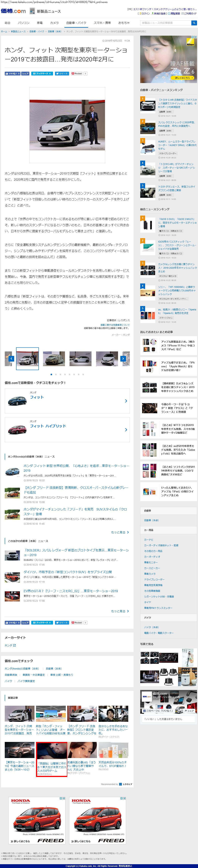Open the トヨタ C-HR 改良新型 ranking article
This screenshot has height=868, width=198.
[178, 103]
